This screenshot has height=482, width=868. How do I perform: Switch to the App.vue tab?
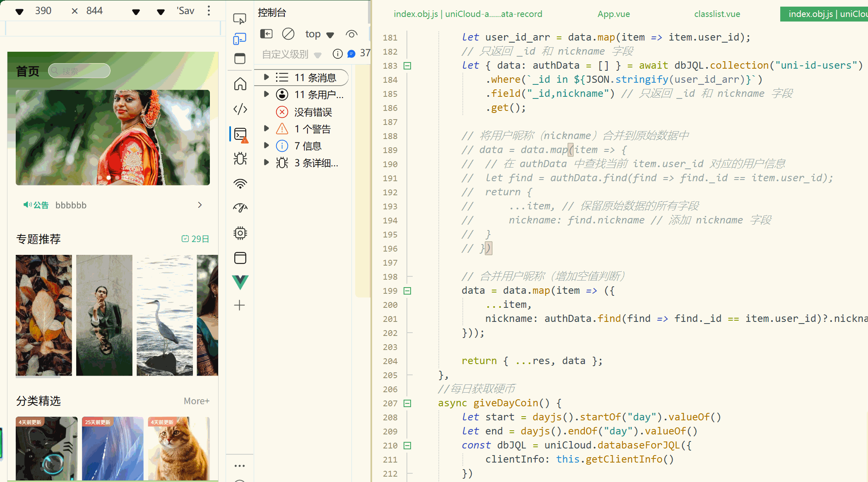click(x=613, y=14)
